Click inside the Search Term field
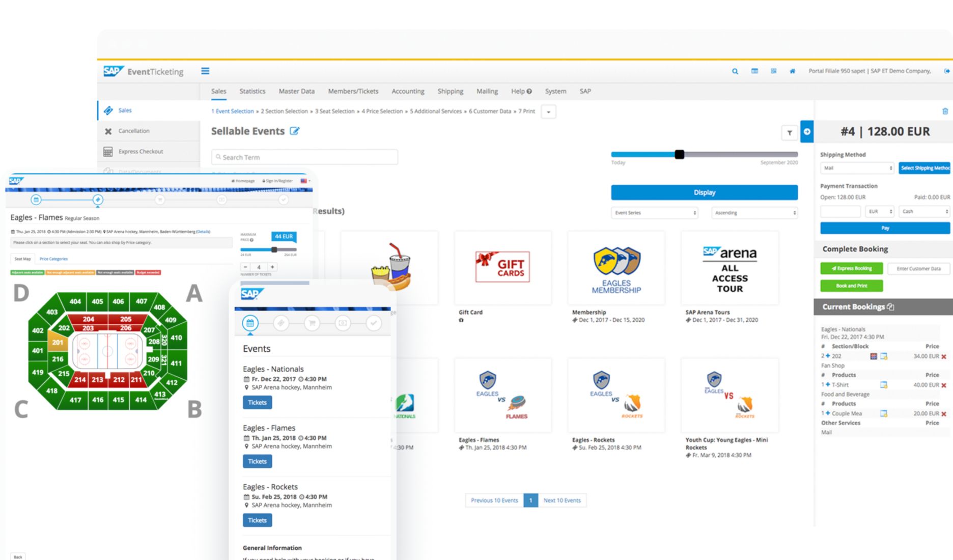Screen dimensions: 953x560 coord(304,157)
